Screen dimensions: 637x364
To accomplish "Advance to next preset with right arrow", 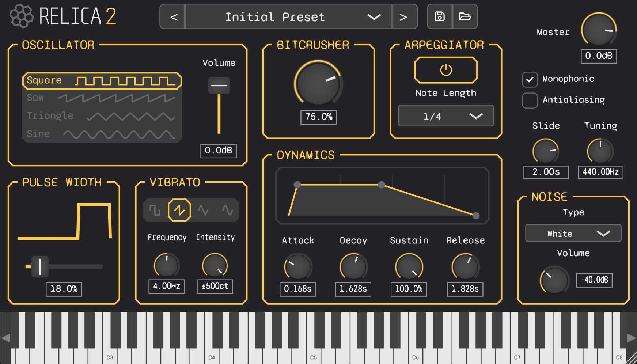I will pyautogui.click(x=403, y=17).
